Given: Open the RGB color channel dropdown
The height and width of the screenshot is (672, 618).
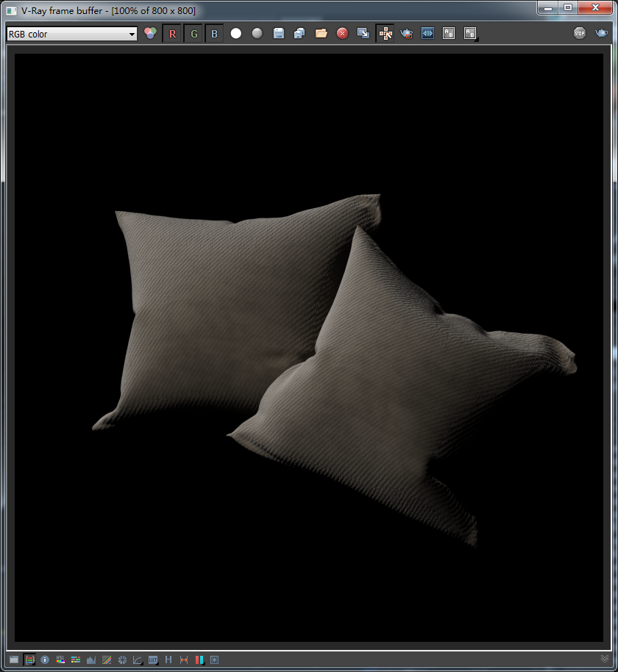Looking at the screenshot, I should point(72,34).
